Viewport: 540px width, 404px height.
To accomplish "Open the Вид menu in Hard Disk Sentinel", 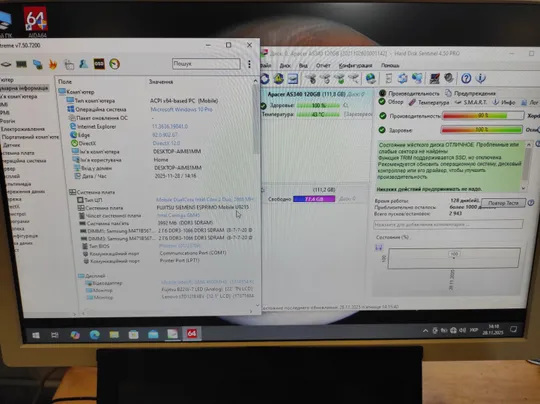I will pos(303,65).
